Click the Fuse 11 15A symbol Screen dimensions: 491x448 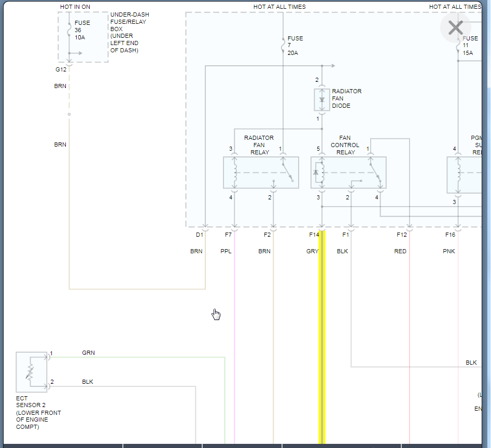[x=458, y=46]
